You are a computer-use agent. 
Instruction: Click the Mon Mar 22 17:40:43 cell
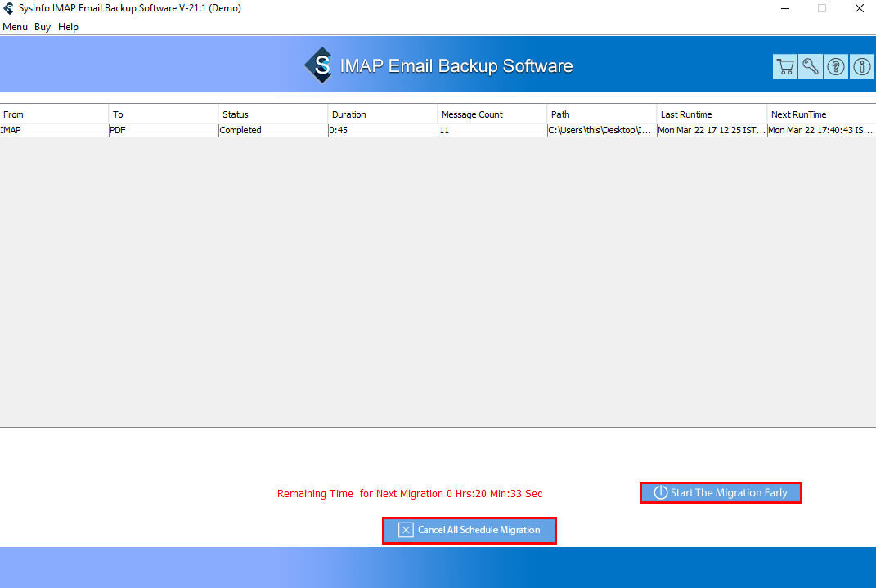click(x=822, y=130)
